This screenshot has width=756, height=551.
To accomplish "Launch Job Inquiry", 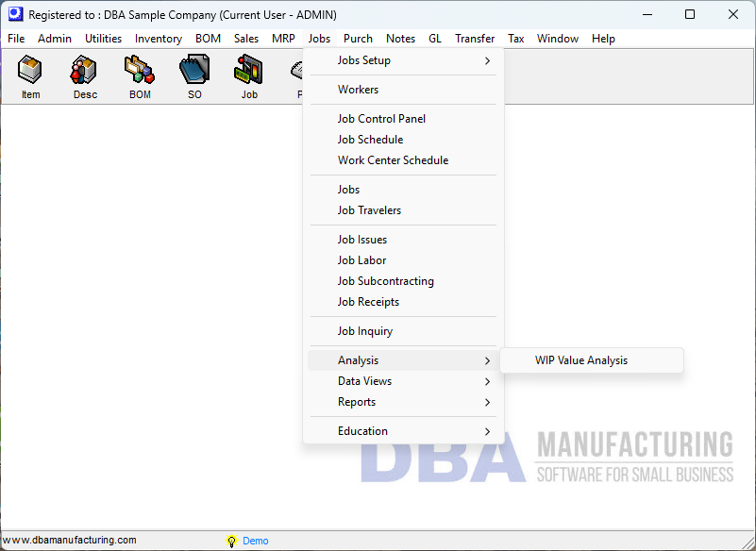I will [x=404, y=331].
